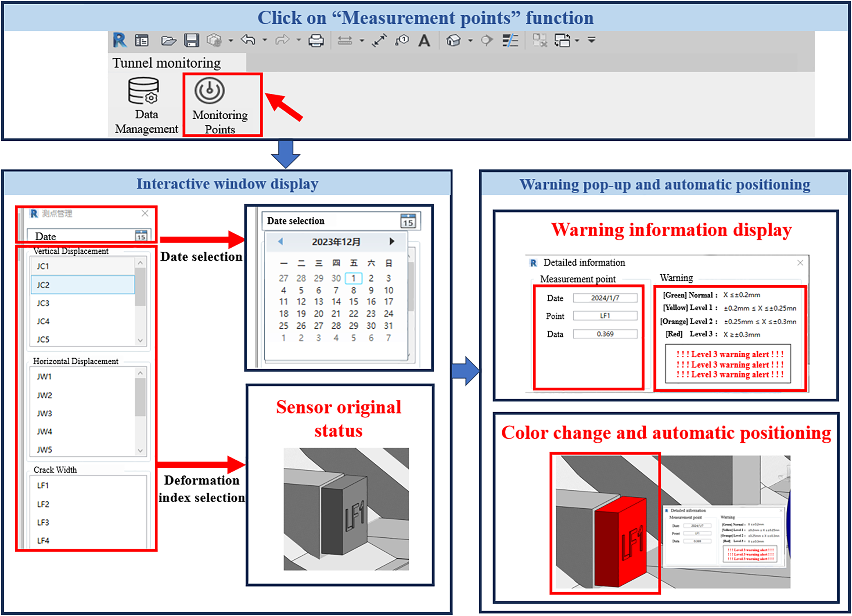The width and height of the screenshot is (852, 616).
Task: Go to previous month in calendar
Action: point(280,241)
